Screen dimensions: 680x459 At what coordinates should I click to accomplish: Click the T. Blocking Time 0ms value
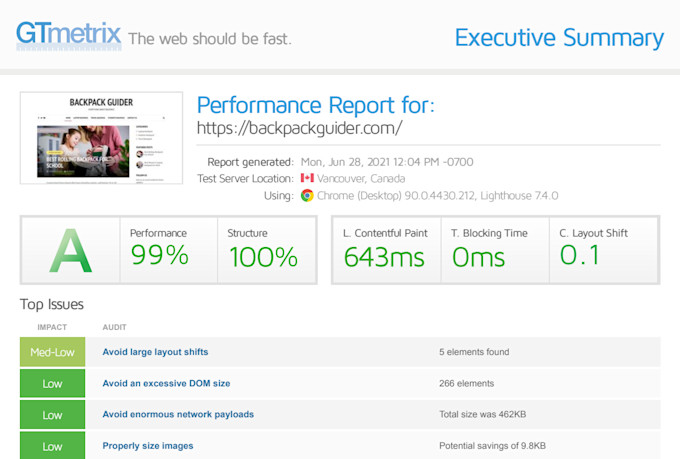(478, 257)
